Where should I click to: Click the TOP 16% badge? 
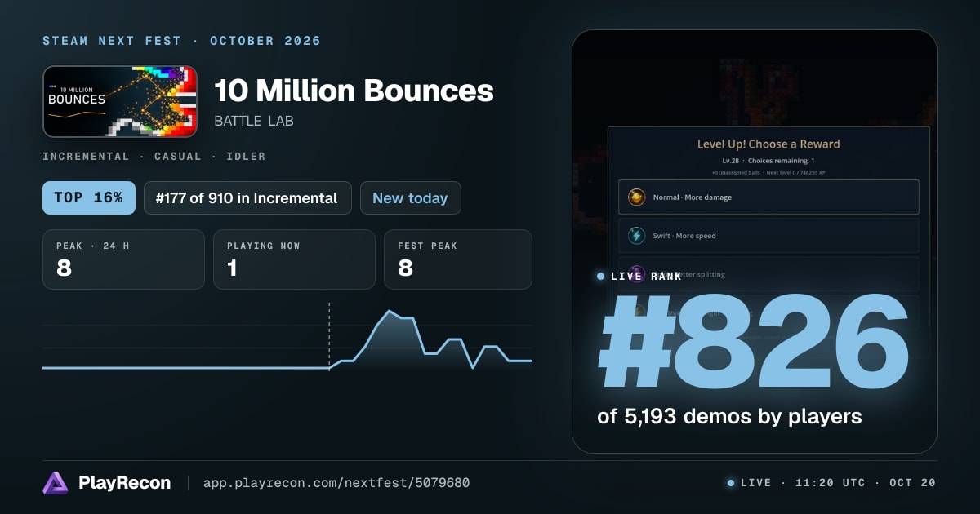[89, 197]
